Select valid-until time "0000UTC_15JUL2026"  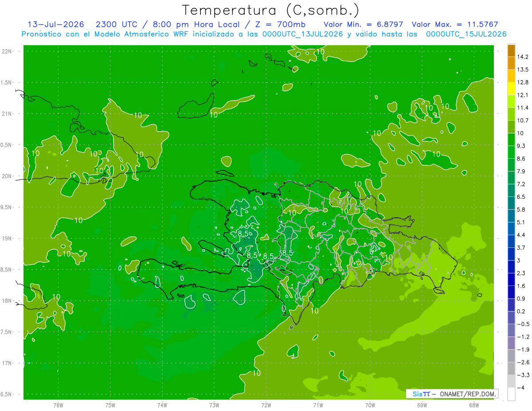point(466,34)
